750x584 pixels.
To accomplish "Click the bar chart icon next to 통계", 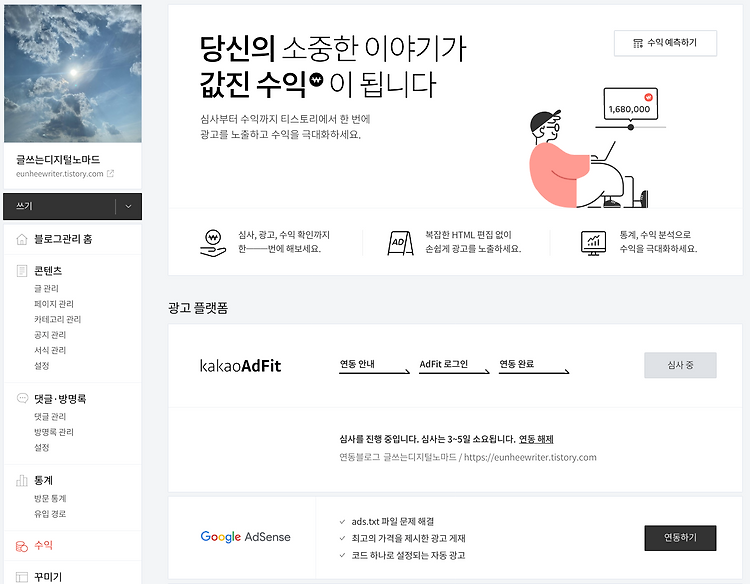I will pyautogui.click(x=22, y=480).
